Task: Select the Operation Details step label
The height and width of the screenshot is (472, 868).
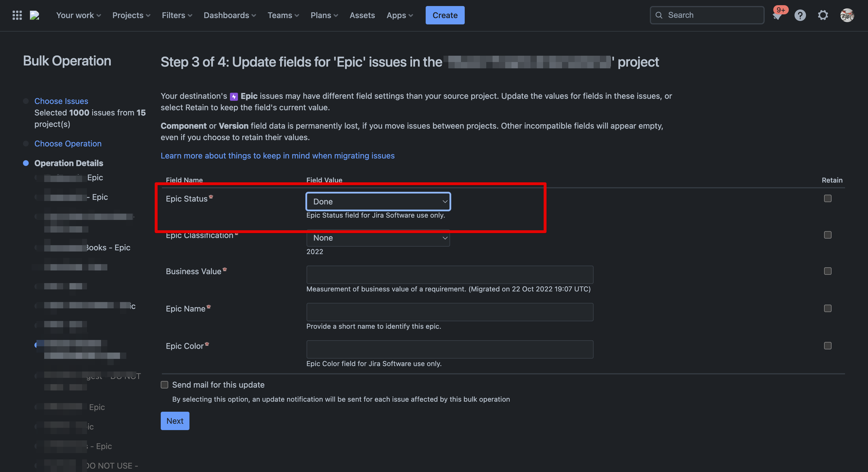Action: pyautogui.click(x=69, y=163)
